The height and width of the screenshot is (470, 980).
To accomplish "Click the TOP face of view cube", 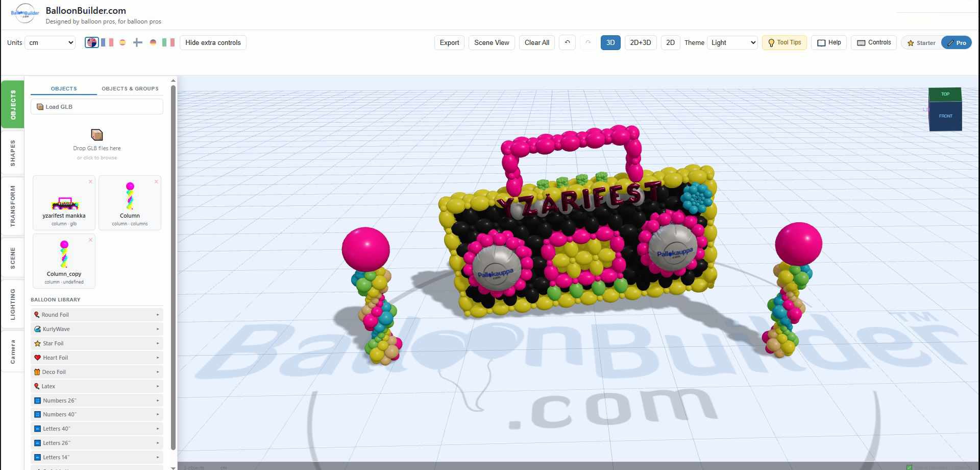I will point(945,94).
